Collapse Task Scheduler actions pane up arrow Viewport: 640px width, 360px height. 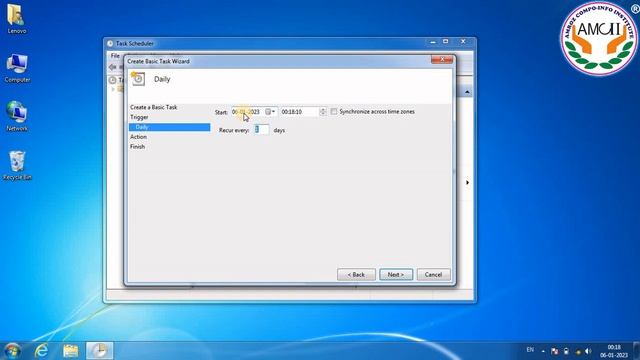[x=467, y=92]
